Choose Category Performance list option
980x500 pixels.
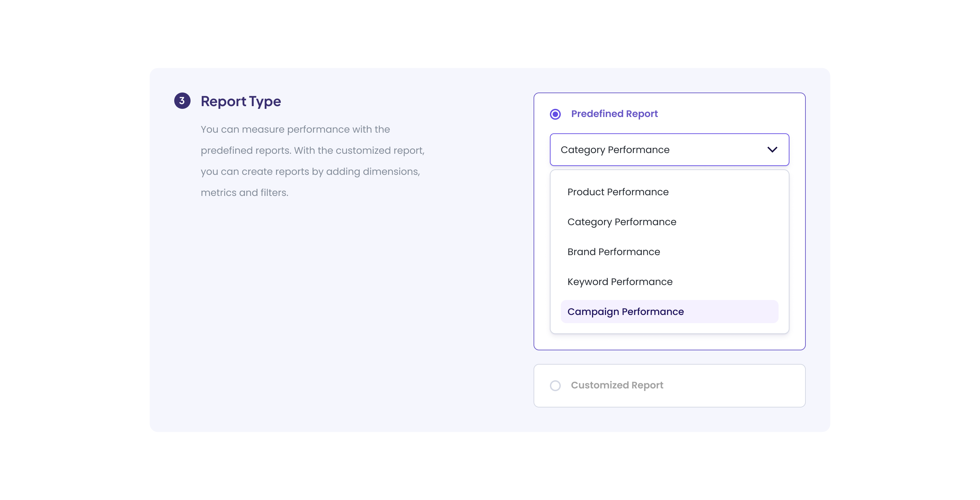click(x=622, y=222)
